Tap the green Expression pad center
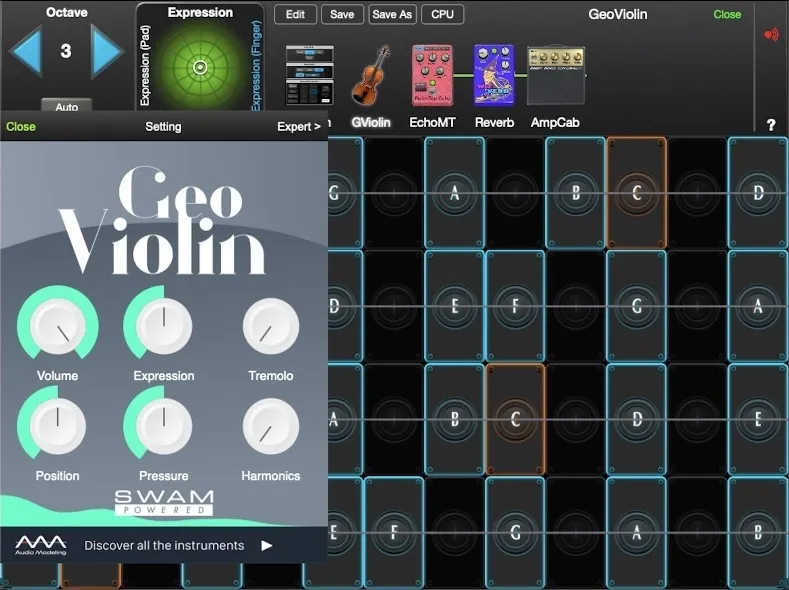 pos(200,67)
